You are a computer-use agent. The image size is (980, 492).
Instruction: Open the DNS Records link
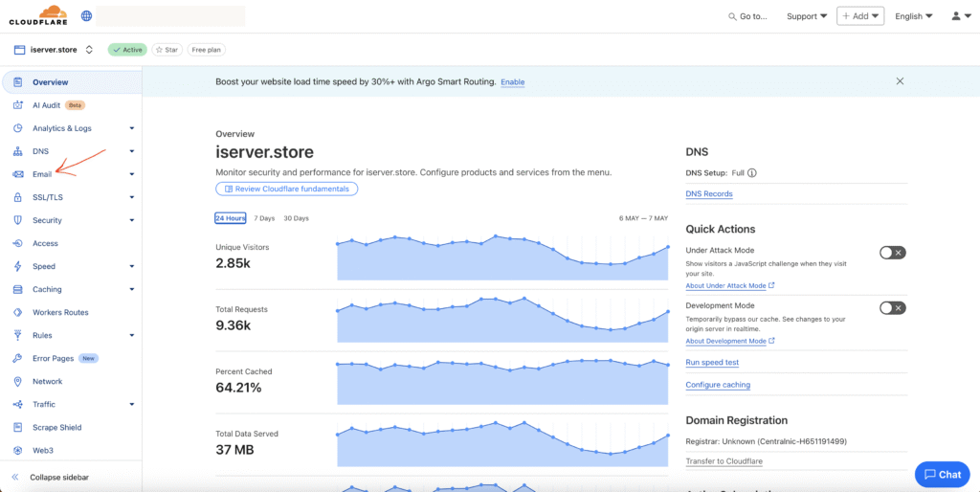(x=709, y=194)
